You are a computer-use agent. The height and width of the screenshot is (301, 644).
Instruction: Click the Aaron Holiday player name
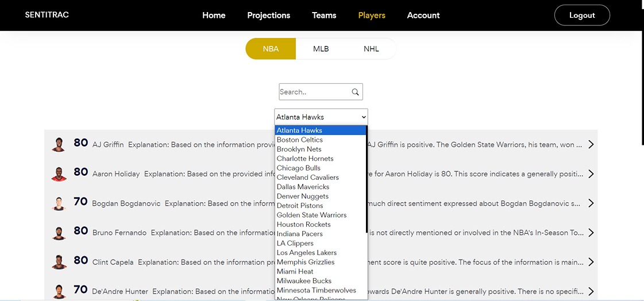(x=116, y=174)
